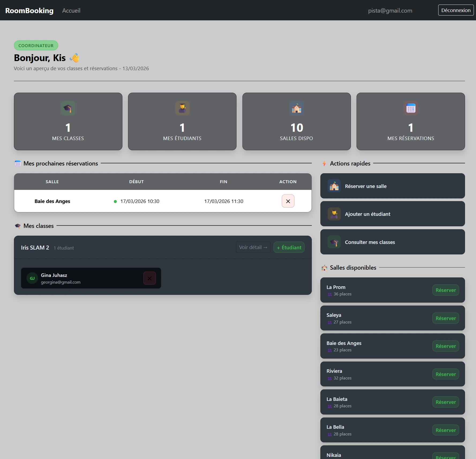The height and width of the screenshot is (459, 476).
Task: Cancel the Baie des Anges reservation
Action: click(x=288, y=201)
